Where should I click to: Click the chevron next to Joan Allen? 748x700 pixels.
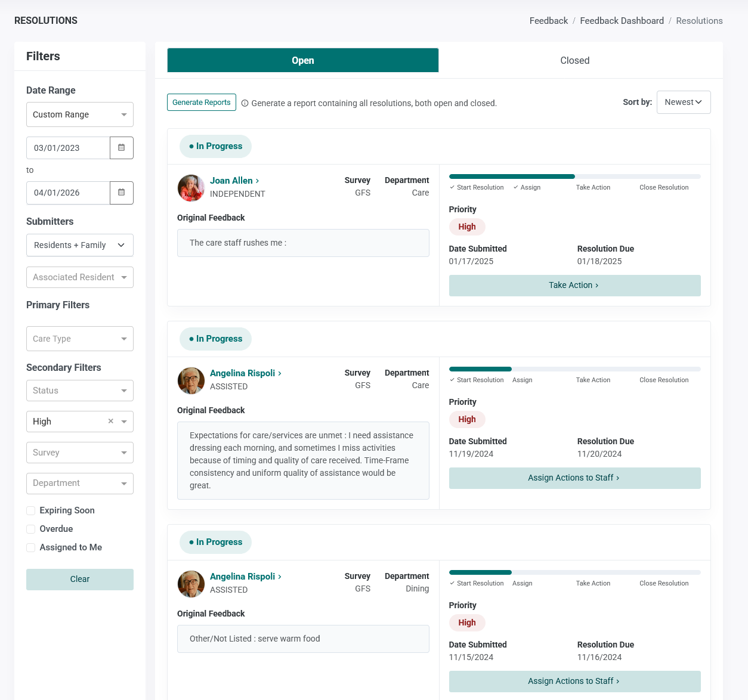tap(257, 181)
